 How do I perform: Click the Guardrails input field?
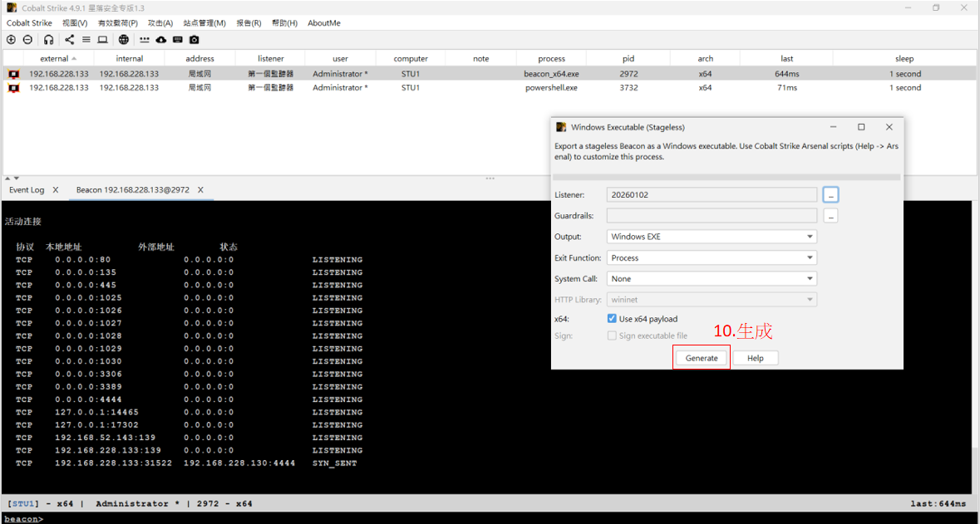click(x=712, y=216)
